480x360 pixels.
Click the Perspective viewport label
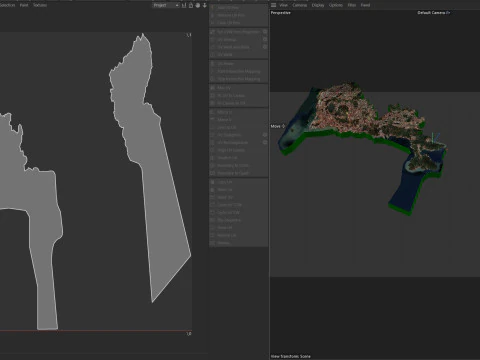point(281,13)
